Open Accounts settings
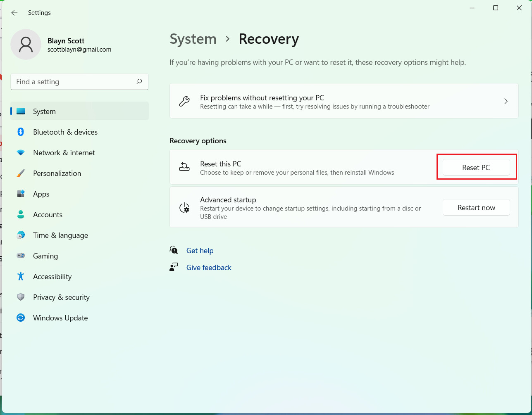532x415 pixels. point(79,214)
